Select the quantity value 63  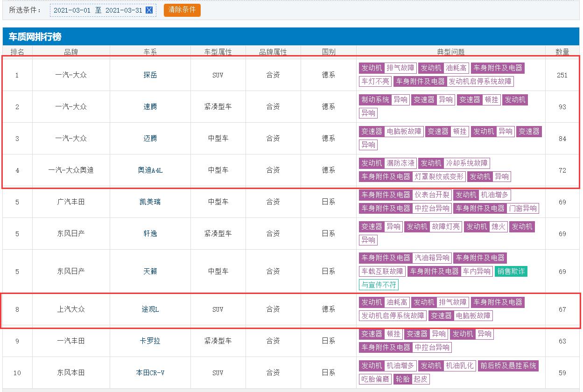pos(562,341)
